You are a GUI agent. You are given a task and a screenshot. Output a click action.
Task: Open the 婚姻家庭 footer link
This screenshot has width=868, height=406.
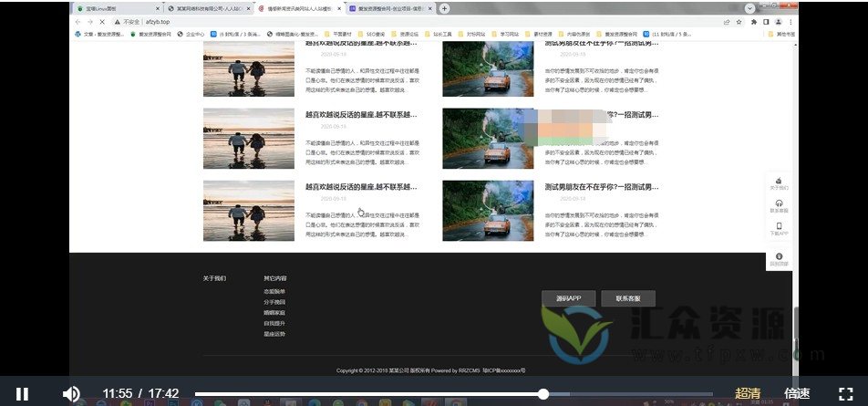274,313
